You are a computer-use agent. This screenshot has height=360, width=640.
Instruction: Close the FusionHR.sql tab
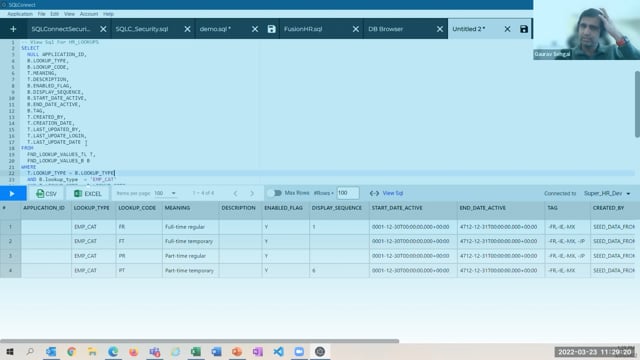pyautogui.click(x=356, y=29)
